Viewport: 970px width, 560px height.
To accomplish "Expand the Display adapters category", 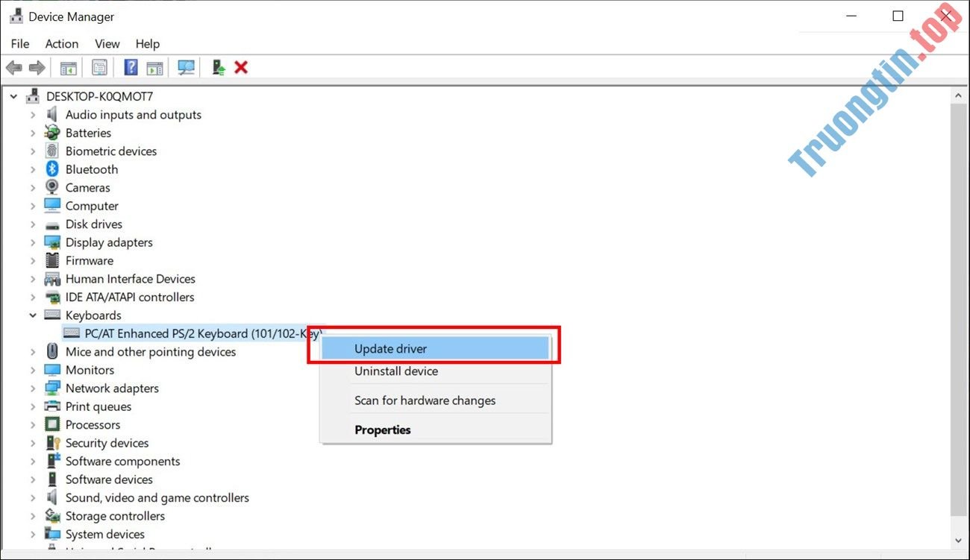I will click(33, 242).
